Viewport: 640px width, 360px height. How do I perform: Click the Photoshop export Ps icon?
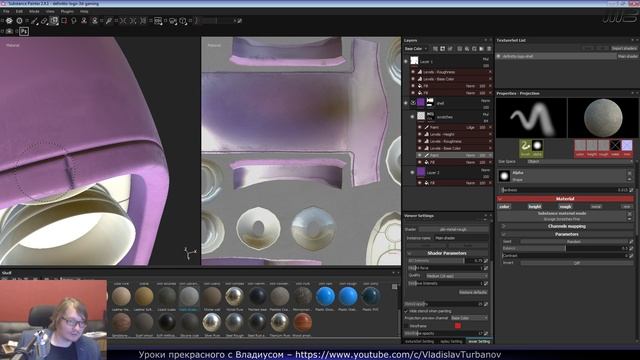click(24, 31)
